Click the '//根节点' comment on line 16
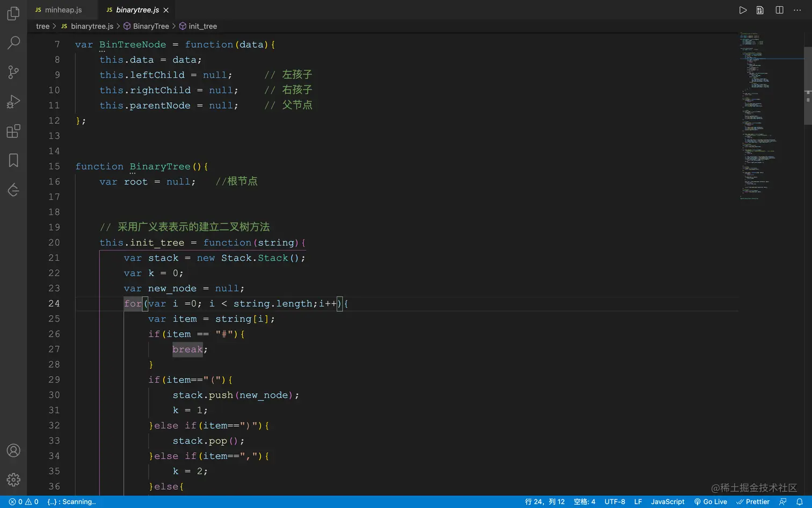812x508 pixels. (236, 181)
